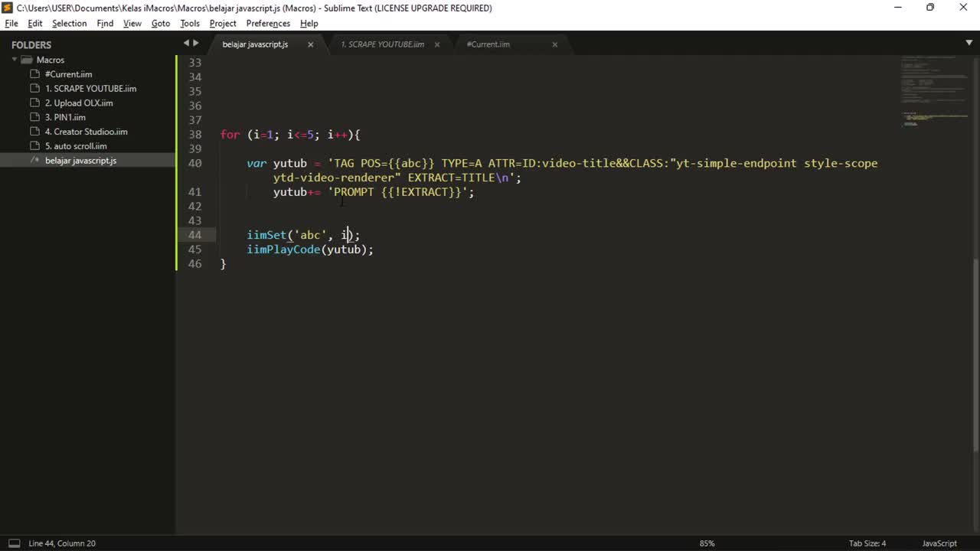Click iimPlayCode on line 45
This screenshot has width=980, height=551.
coord(283,249)
